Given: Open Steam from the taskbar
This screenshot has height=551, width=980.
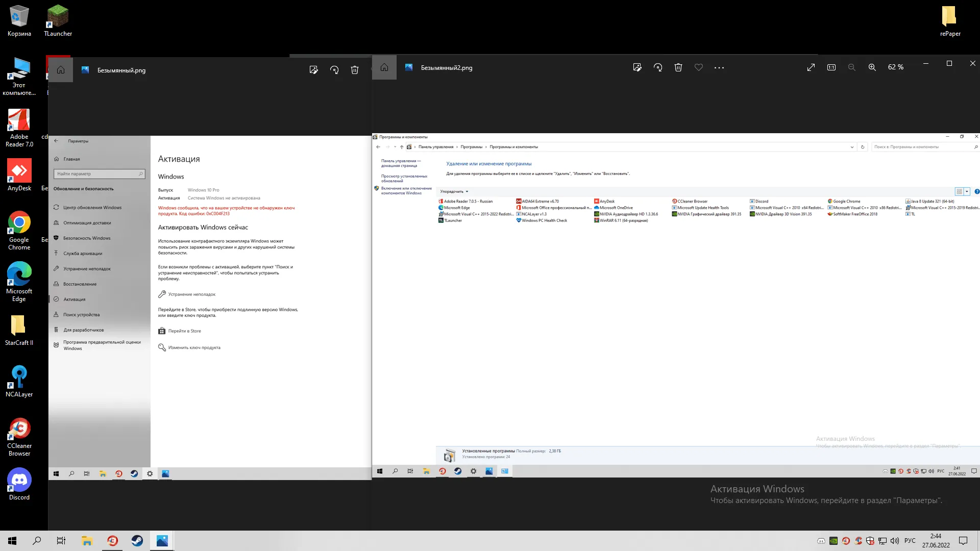Looking at the screenshot, I should coord(137,541).
